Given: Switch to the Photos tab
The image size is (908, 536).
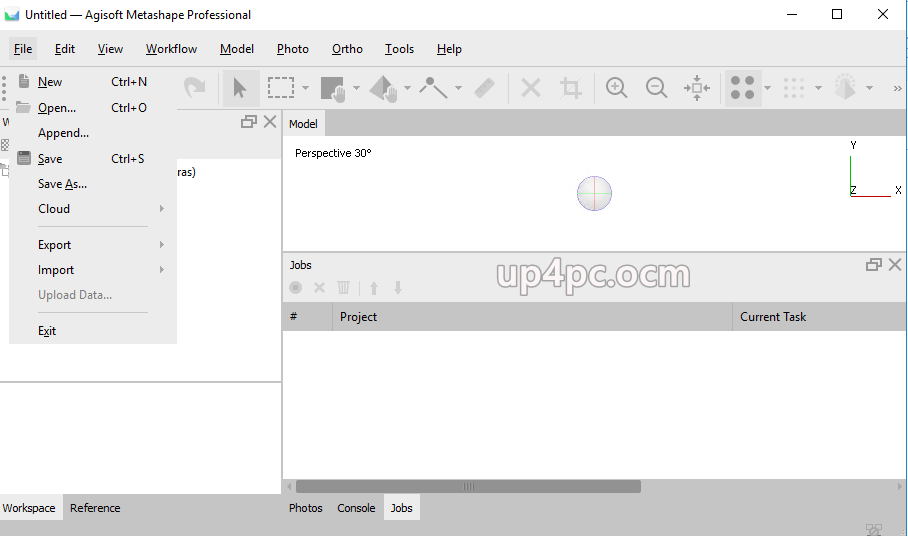Looking at the screenshot, I should pyautogui.click(x=306, y=508).
